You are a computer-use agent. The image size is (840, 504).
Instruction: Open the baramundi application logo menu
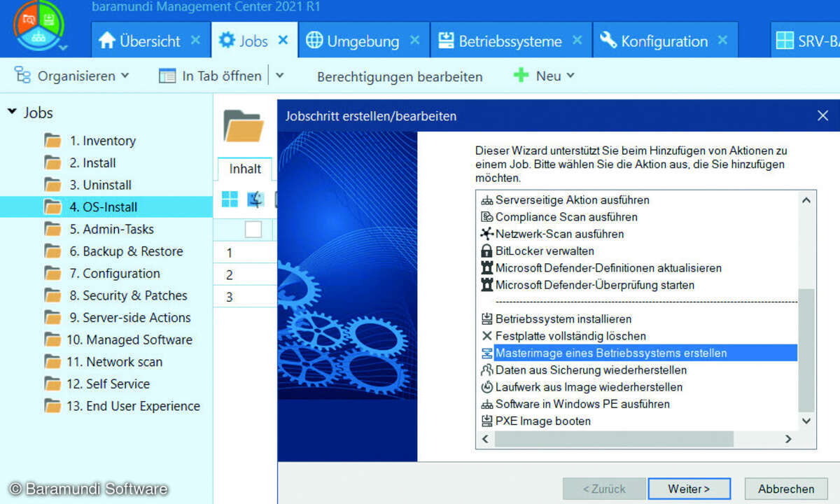[x=38, y=27]
